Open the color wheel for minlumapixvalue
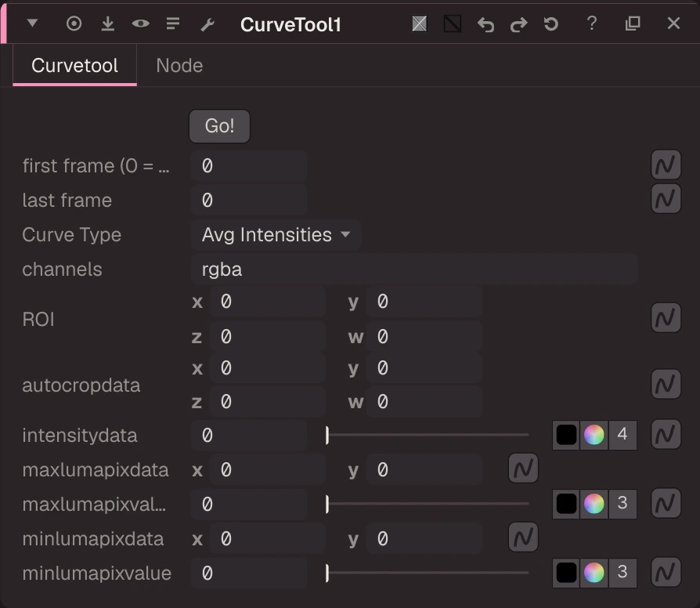This screenshot has width=700, height=608. 594,573
